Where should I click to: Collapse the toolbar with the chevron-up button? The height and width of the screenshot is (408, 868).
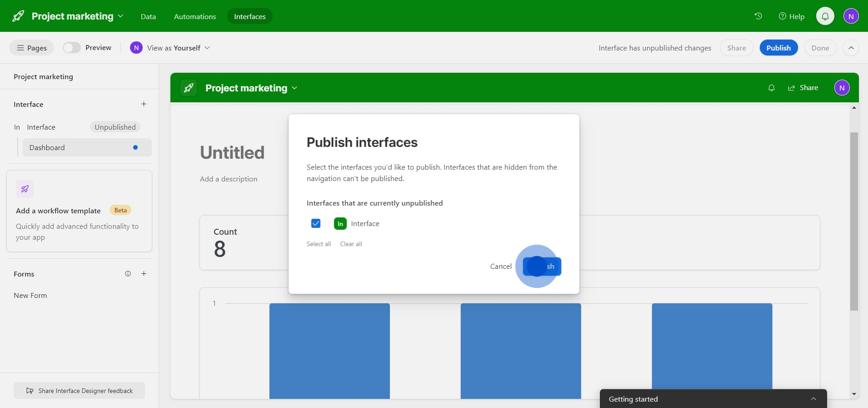pos(851,48)
